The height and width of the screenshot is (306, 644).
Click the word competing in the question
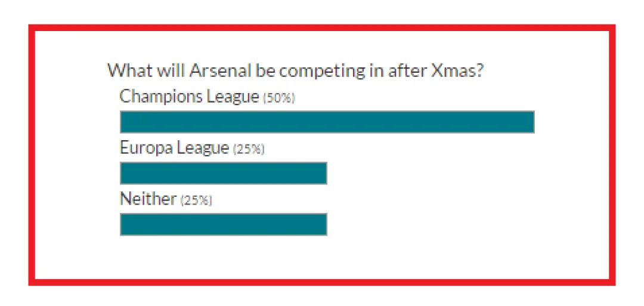coord(321,72)
